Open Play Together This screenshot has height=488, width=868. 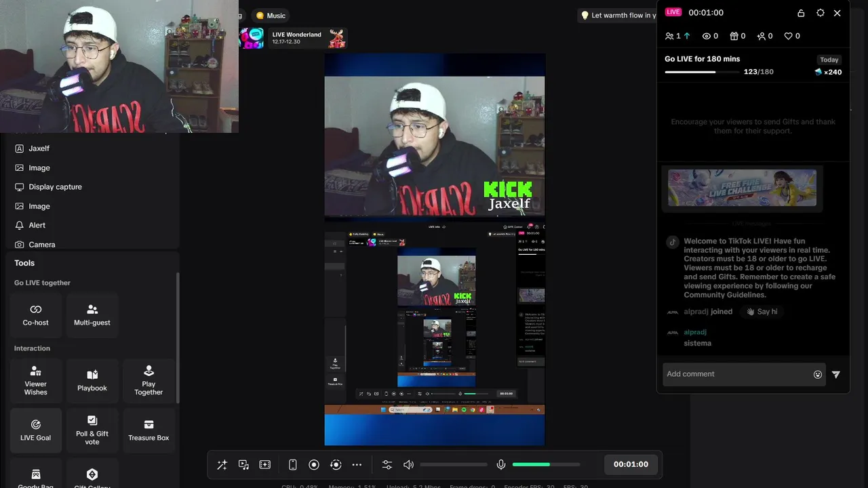click(x=149, y=381)
